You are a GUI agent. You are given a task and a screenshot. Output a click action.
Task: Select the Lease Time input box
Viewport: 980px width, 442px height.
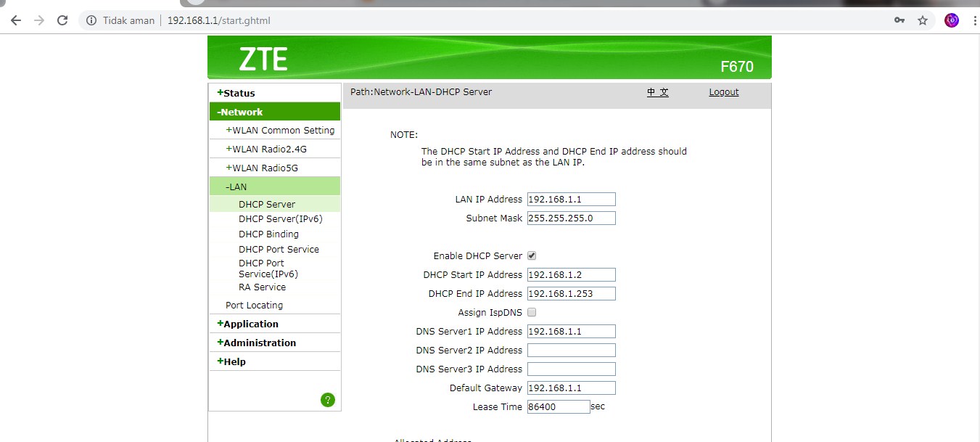pos(559,406)
